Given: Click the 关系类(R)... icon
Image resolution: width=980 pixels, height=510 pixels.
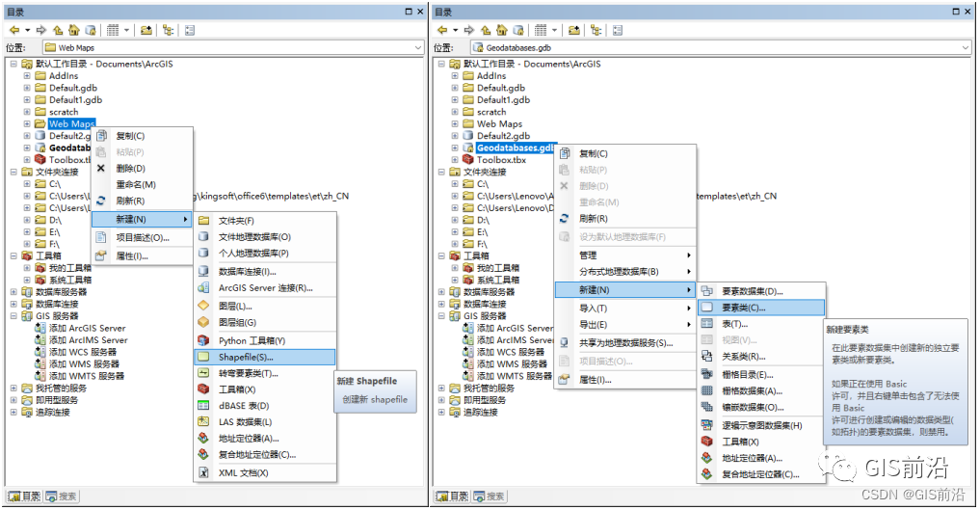Looking at the screenshot, I should [x=707, y=357].
